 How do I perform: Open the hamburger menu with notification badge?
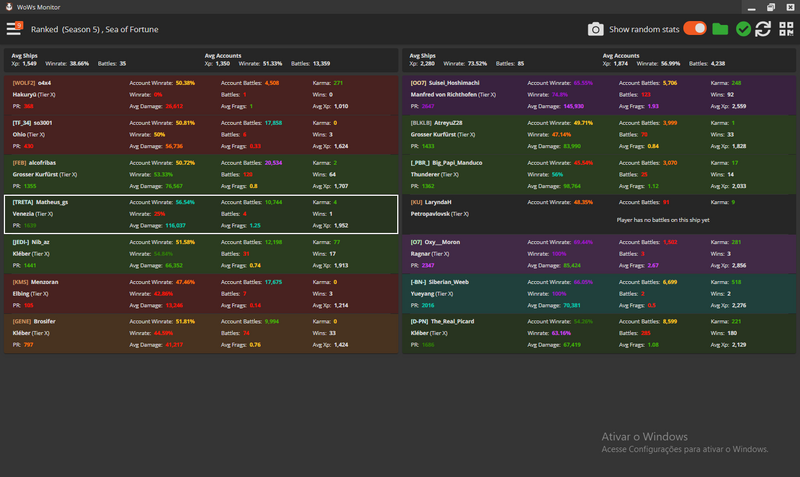tap(14, 29)
